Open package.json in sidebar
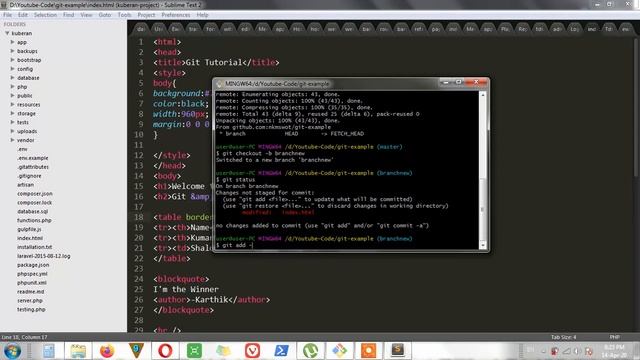Viewport: 640px width, 360px height. coord(33,265)
